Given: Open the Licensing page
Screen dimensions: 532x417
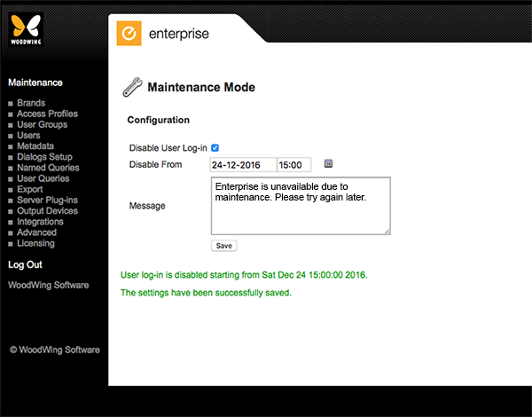Looking at the screenshot, I should coord(35,243).
